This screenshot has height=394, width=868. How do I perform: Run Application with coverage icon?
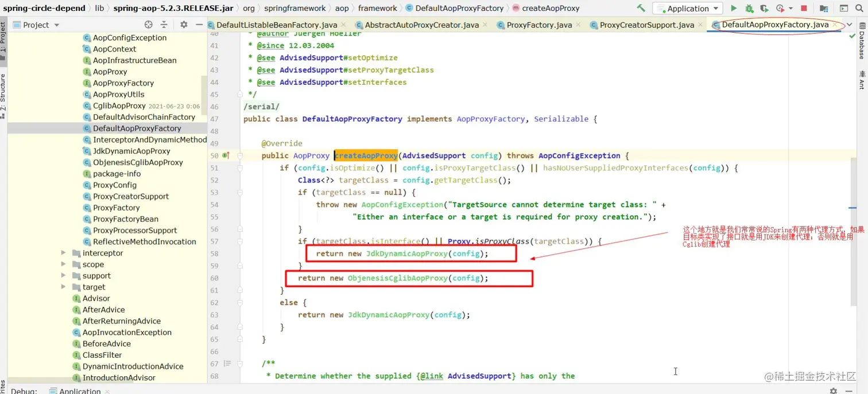764,8
